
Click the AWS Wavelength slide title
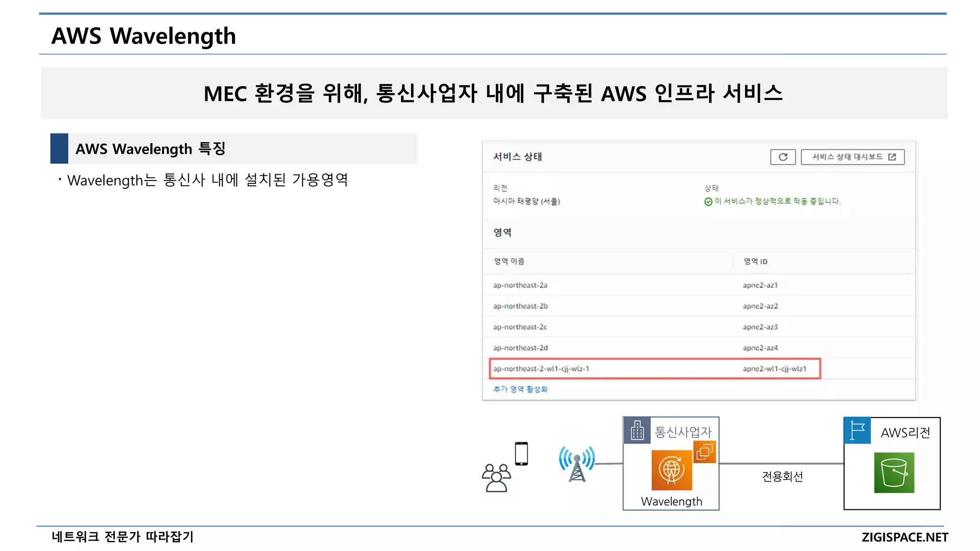click(144, 36)
